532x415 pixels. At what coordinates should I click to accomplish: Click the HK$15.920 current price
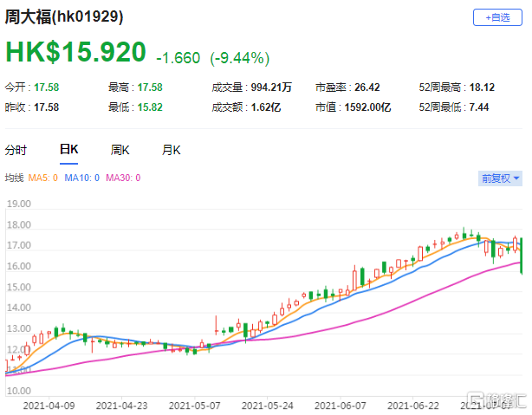76,53
